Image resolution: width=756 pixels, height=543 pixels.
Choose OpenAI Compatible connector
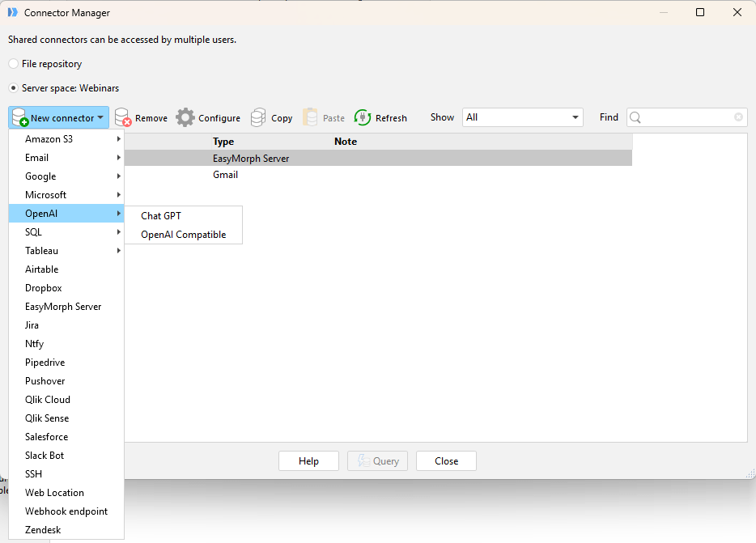(x=183, y=235)
